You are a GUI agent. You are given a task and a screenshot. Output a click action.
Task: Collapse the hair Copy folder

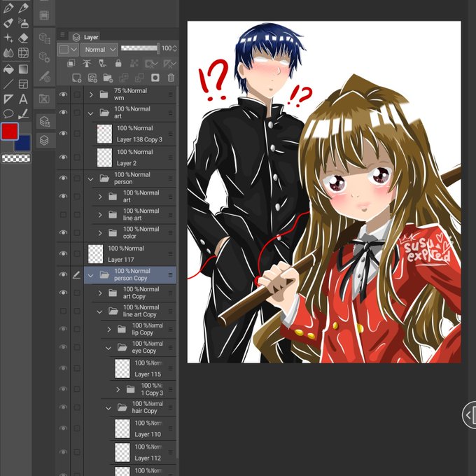point(108,408)
